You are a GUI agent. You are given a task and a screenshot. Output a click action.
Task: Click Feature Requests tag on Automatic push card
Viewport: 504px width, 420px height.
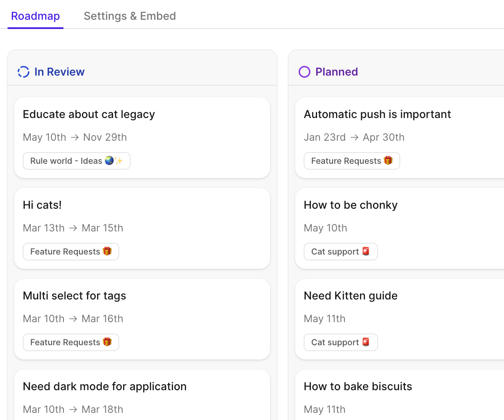click(x=352, y=160)
